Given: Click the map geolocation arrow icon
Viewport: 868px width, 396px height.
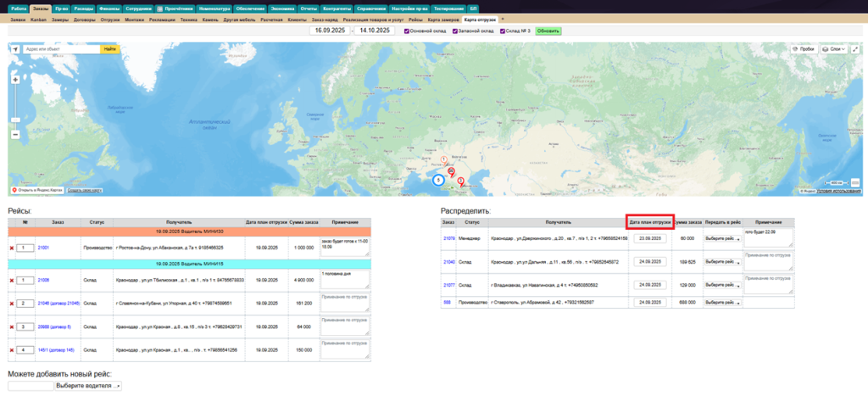Looking at the screenshot, I should point(15,49).
